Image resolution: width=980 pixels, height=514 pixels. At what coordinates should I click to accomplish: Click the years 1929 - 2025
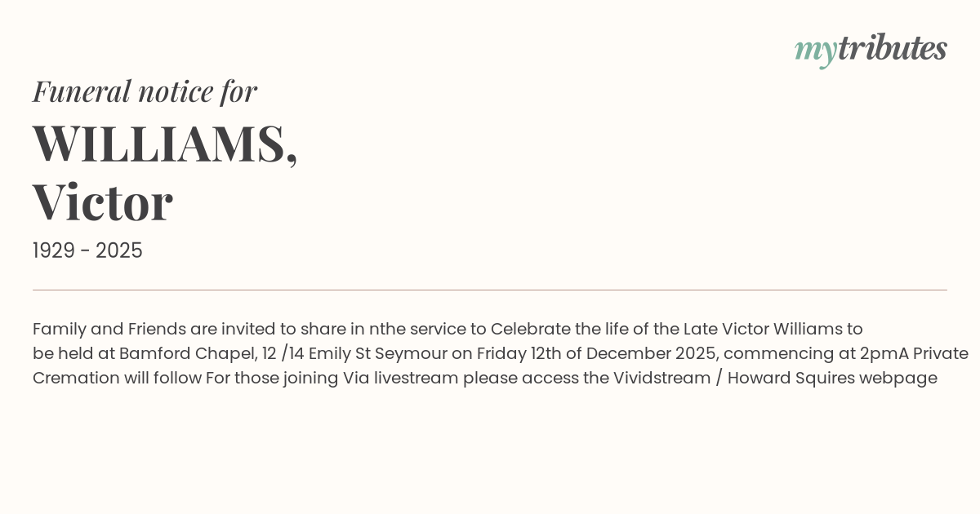(x=87, y=251)
